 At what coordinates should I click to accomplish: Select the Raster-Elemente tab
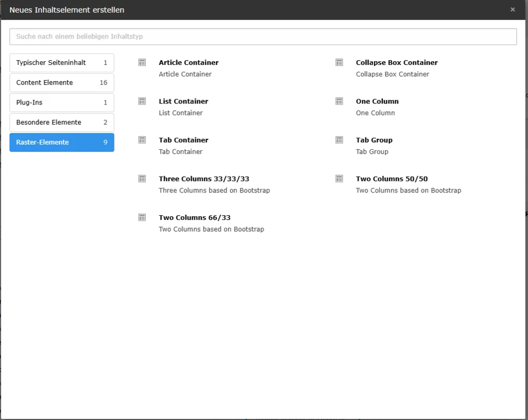click(x=62, y=142)
